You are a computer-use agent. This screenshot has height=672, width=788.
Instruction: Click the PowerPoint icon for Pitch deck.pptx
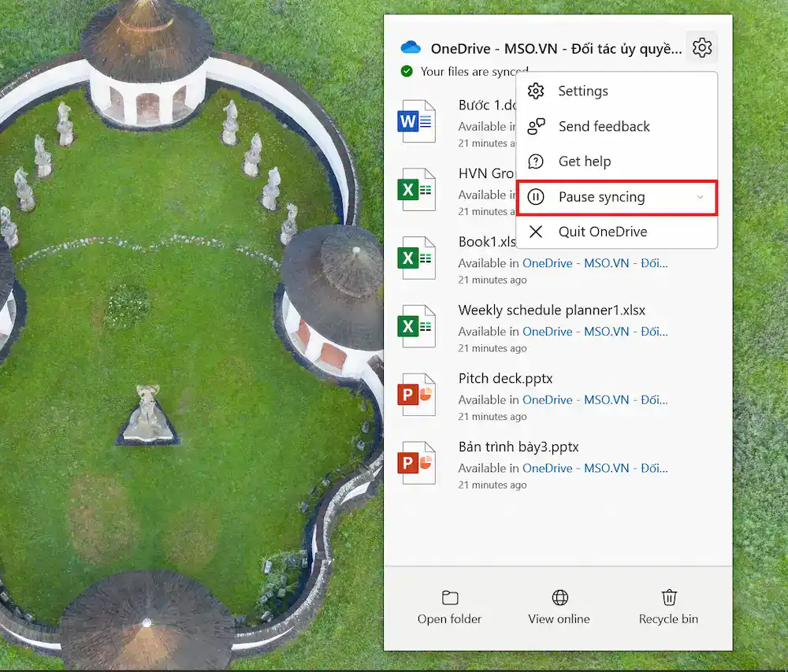[417, 395]
